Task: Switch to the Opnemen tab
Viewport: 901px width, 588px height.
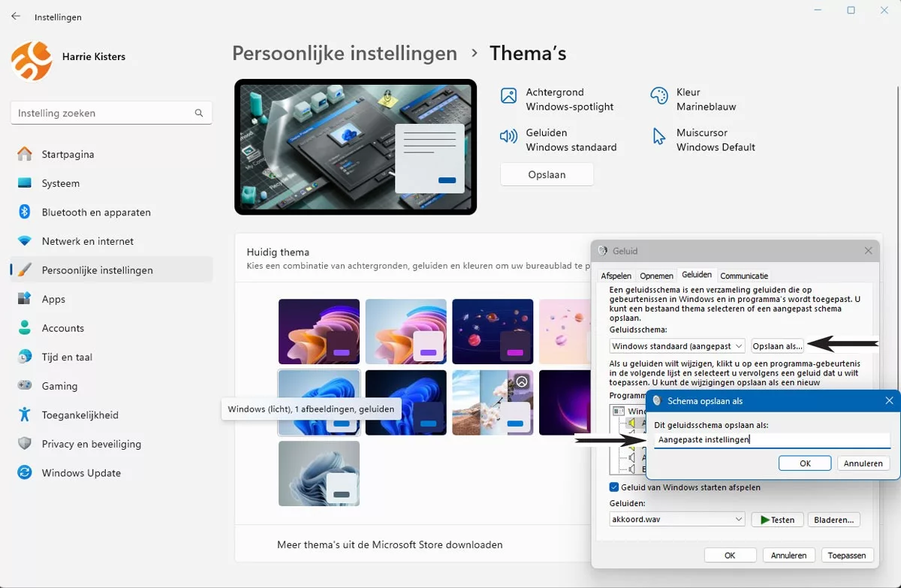Action: [x=656, y=276]
